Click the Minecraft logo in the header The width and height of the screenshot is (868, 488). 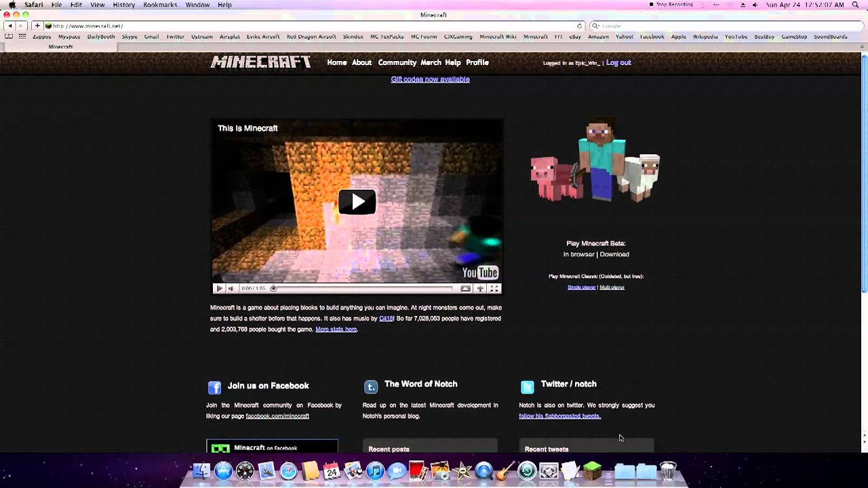(261, 62)
